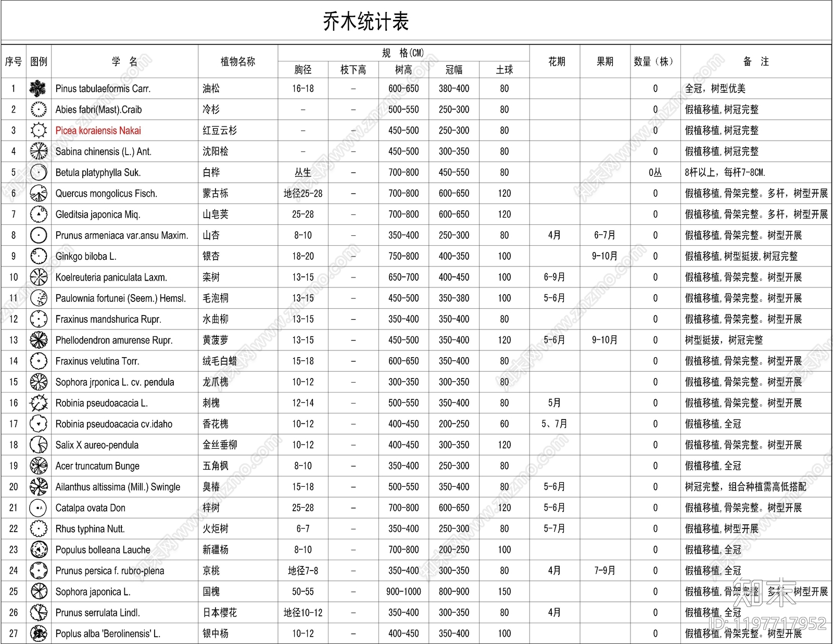Select the Salix X aureo-pendula legend symbol
The image size is (833, 644).
[x=39, y=445]
